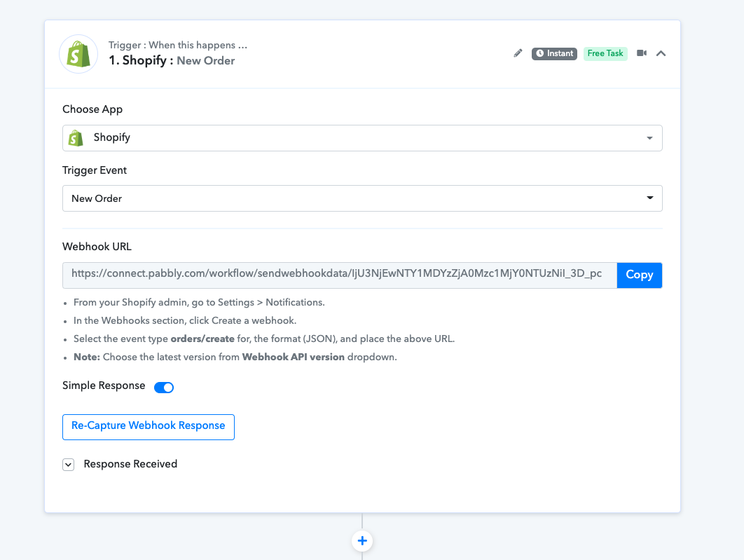This screenshot has width=744, height=560.
Task: Click the small Shopify icon in app field
Action: click(76, 138)
